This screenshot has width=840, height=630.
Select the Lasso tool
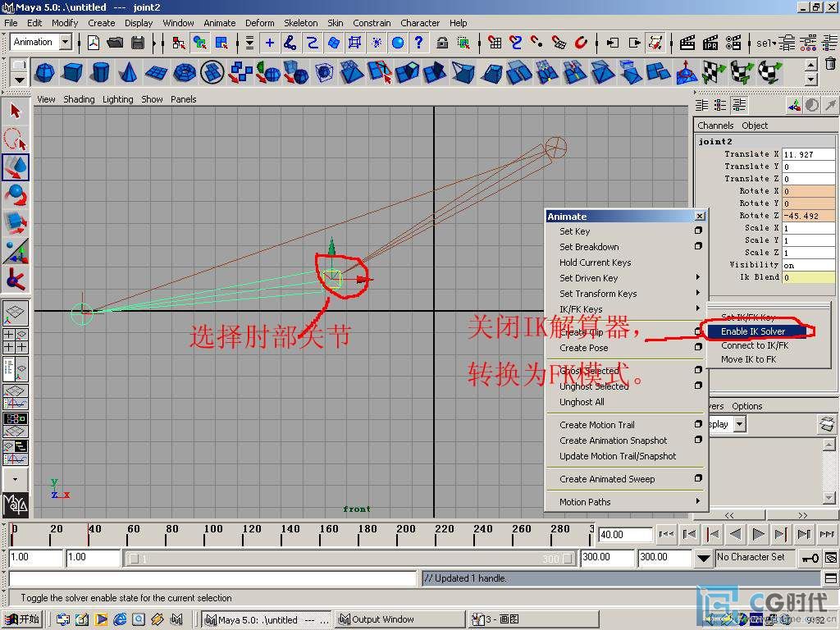pyautogui.click(x=15, y=139)
